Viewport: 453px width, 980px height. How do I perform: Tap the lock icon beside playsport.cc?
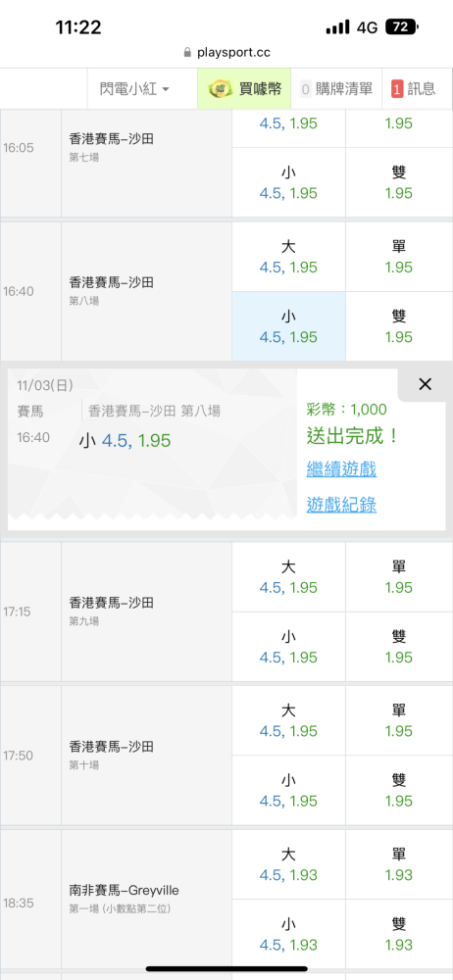click(x=187, y=53)
